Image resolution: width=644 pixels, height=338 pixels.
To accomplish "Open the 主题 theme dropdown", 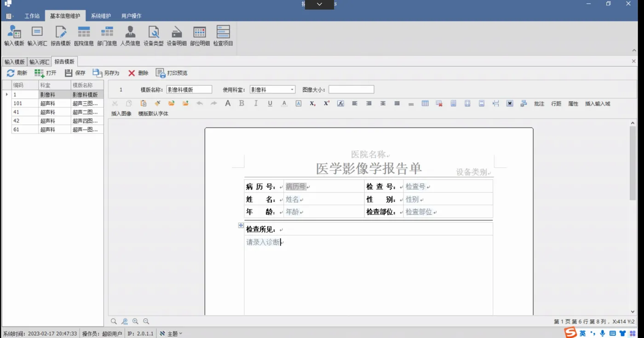I will click(x=171, y=333).
